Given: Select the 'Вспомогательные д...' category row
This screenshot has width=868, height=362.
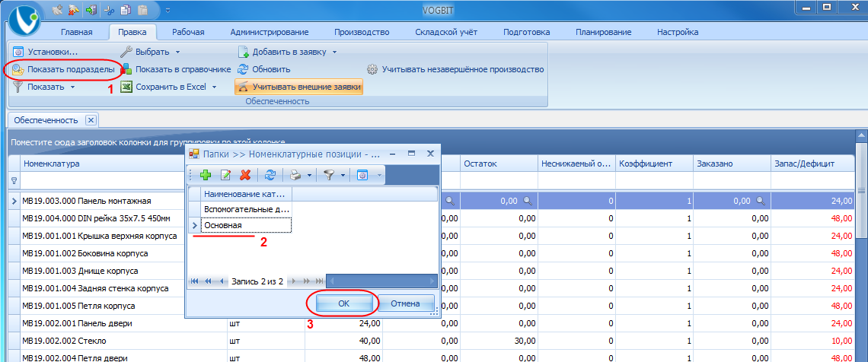Looking at the screenshot, I should pyautogui.click(x=247, y=209).
